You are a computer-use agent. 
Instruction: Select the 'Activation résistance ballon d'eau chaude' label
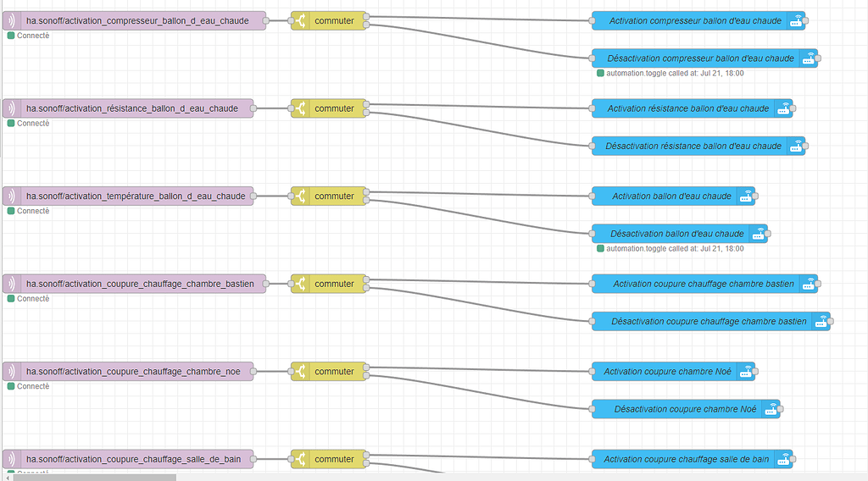(688, 109)
